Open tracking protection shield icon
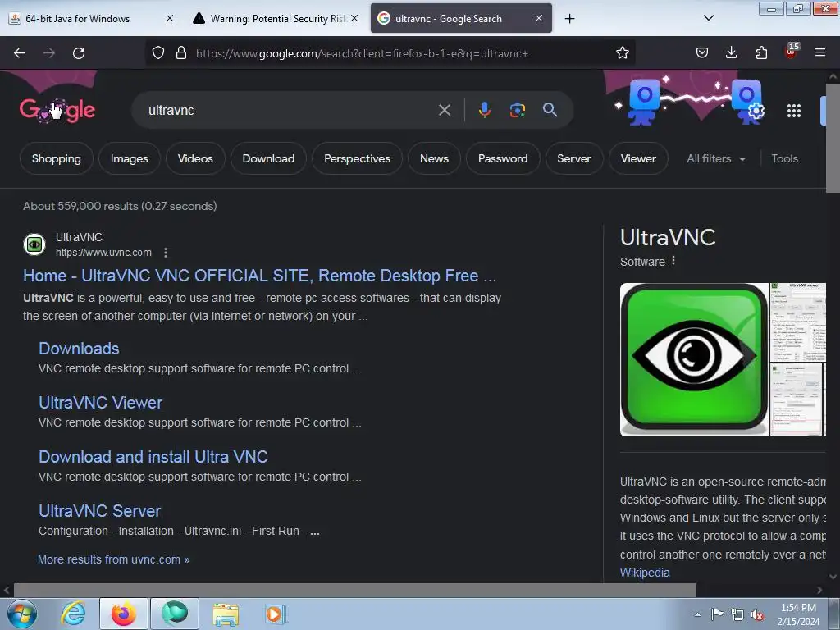This screenshot has height=630, width=840. click(158, 53)
